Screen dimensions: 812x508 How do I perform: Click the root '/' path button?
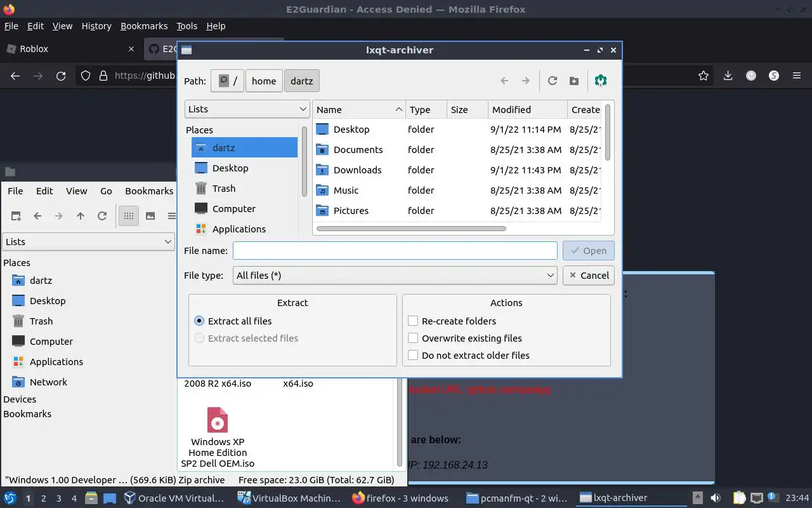227,81
